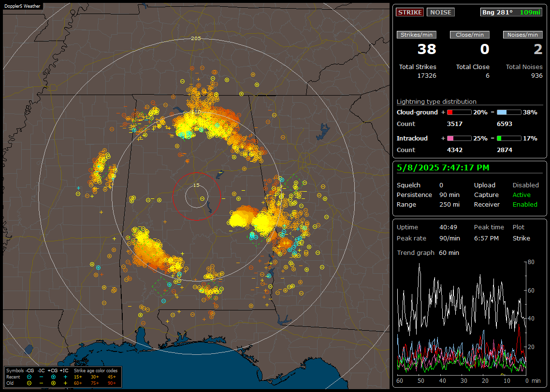Click the Receiver status Enabled

525,205
